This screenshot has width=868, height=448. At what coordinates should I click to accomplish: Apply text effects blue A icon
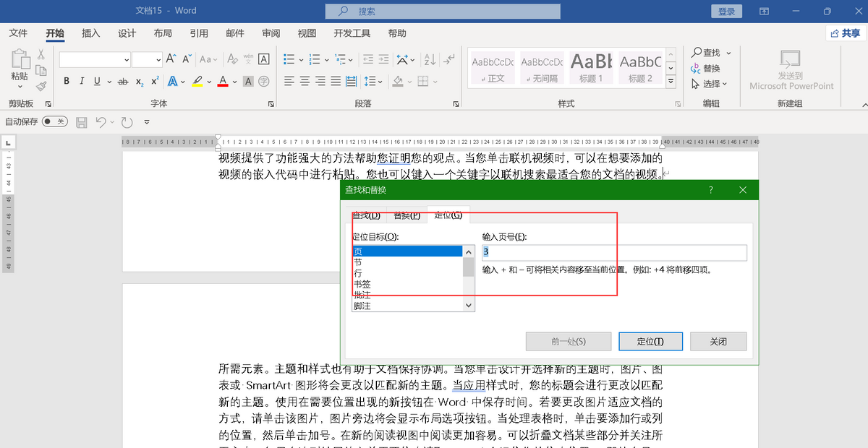click(173, 82)
